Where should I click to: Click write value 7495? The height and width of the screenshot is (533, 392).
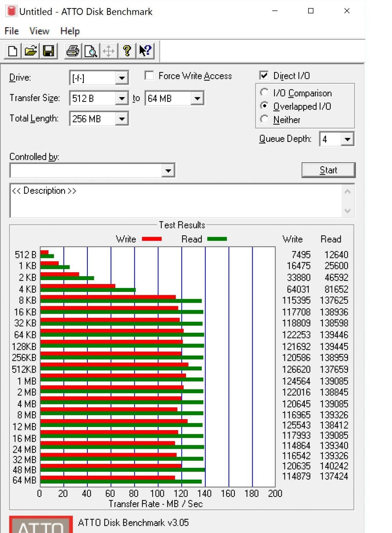301,255
